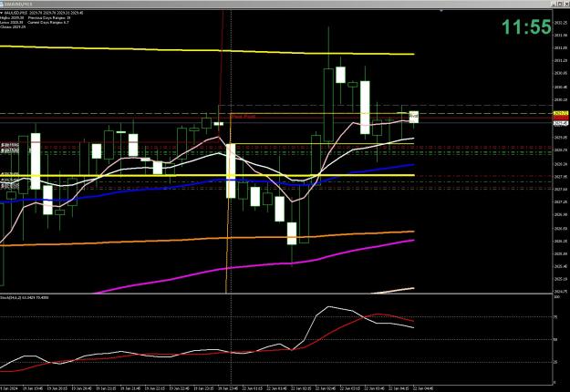Minimize the chart window

pos(554,4)
